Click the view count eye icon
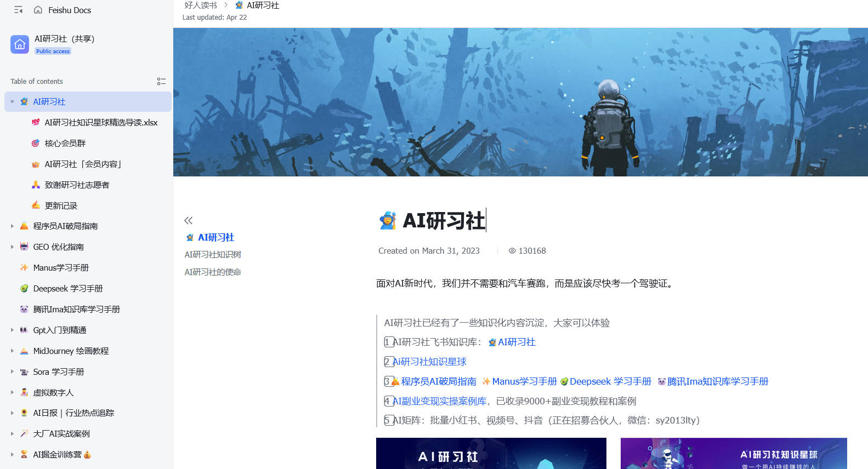This screenshot has width=868, height=469. pos(512,251)
